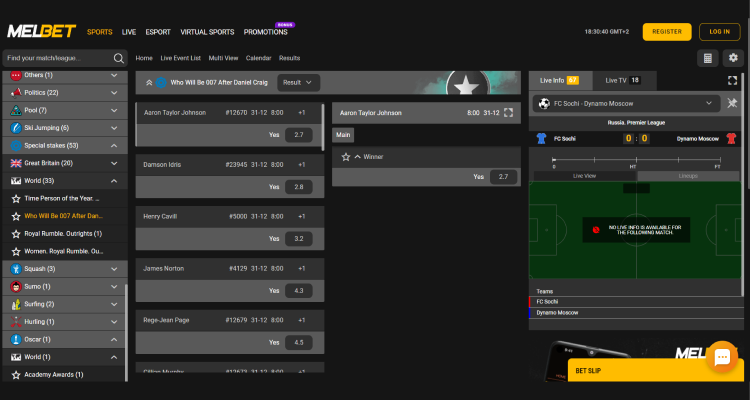Open VIRTUAL SPORTS menu
This screenshot has height=400, width=750.
[x=207, y=32]
